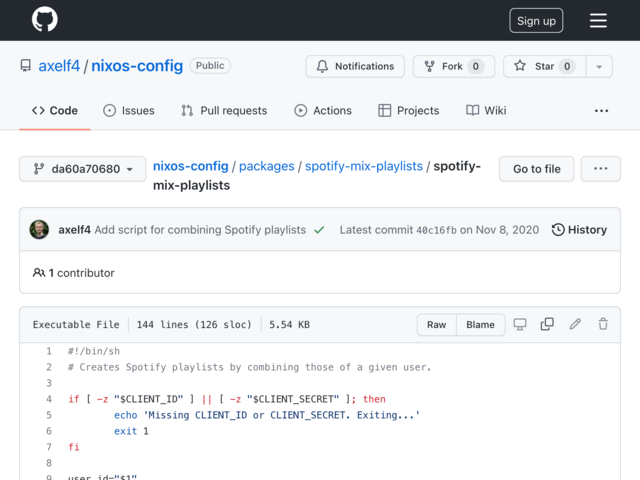Click the '144 lines (126 sloc)' text
The image size is (640, 480).
click(x=194, y=324)
